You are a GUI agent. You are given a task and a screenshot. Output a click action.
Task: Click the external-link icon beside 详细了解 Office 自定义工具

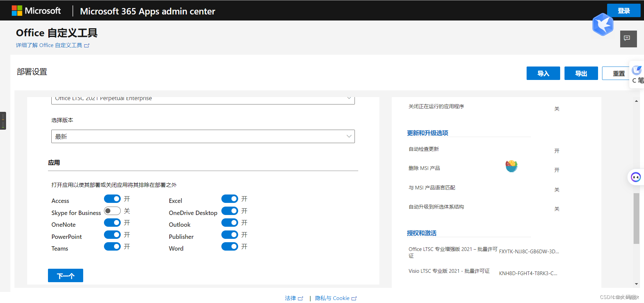87,45
